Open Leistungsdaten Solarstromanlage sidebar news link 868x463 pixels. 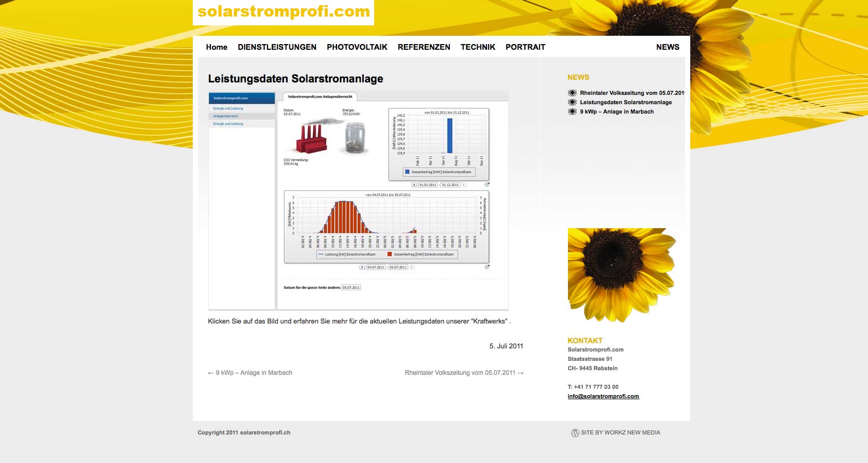click(x=626, y=103)
